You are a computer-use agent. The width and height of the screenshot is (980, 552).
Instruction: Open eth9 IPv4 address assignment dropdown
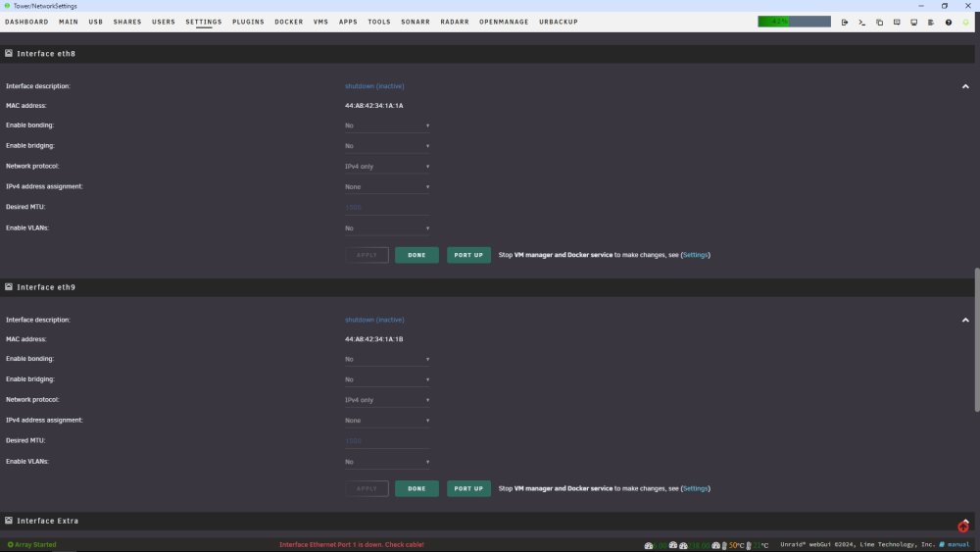[387, 421]
